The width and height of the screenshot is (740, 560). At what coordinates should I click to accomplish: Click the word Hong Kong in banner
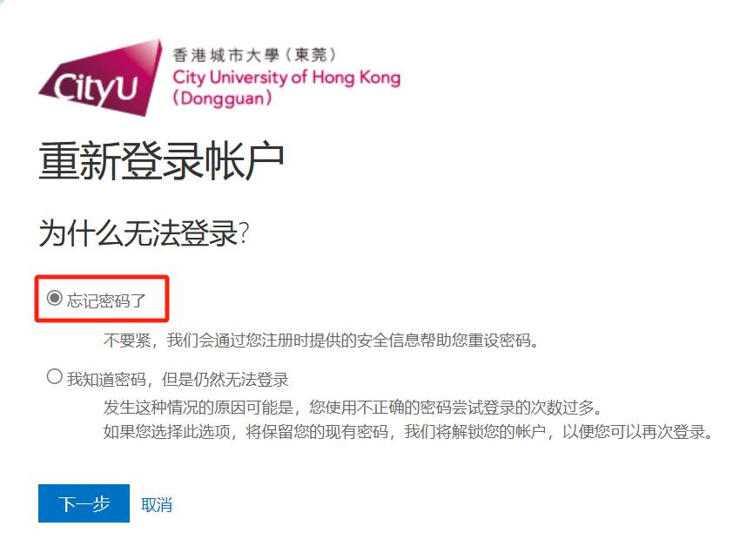[357, 77]
